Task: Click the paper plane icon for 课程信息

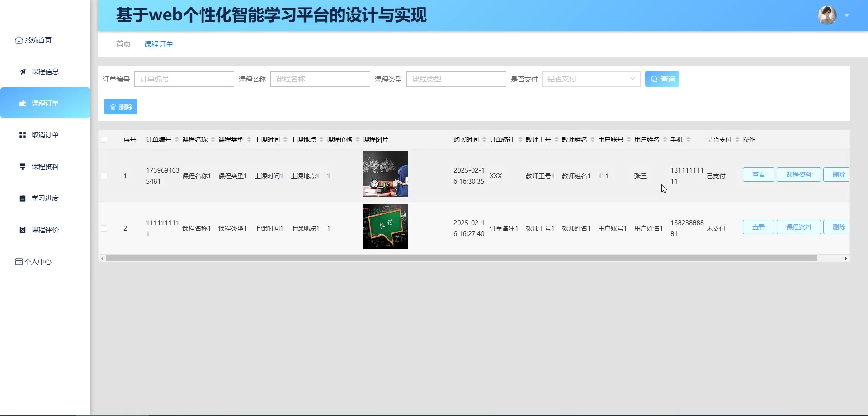Action: (x=23, y=72)
